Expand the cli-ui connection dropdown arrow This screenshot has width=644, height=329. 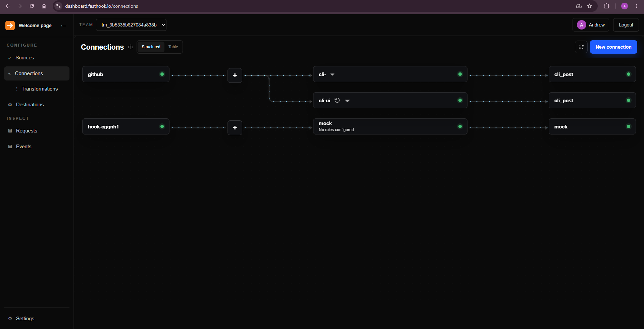pyautogui.click(x=347, y=101)
